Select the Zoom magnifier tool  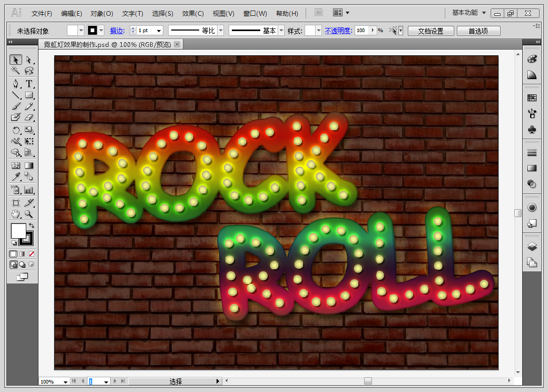point(28,214)
